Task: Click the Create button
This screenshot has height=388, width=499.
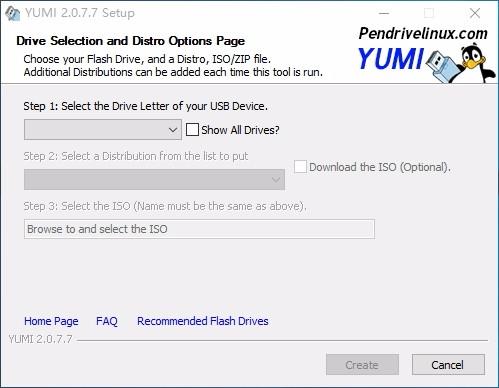Action: coord(362,365)
